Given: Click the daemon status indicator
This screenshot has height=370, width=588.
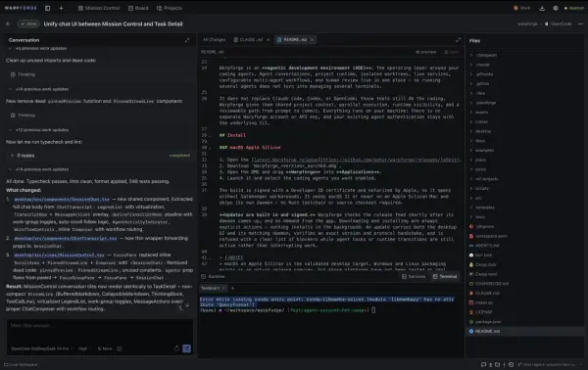Looking at the screenshot, I should point(574,8).
